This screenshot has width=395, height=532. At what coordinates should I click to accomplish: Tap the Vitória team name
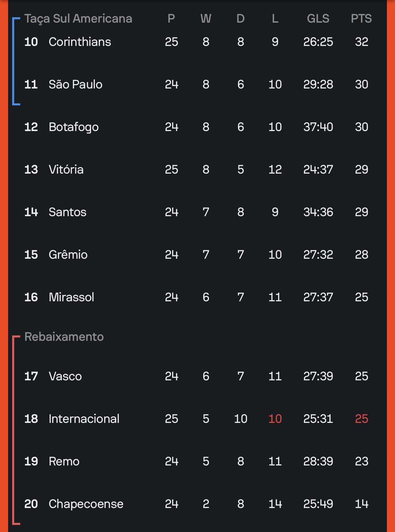point(66,170)
